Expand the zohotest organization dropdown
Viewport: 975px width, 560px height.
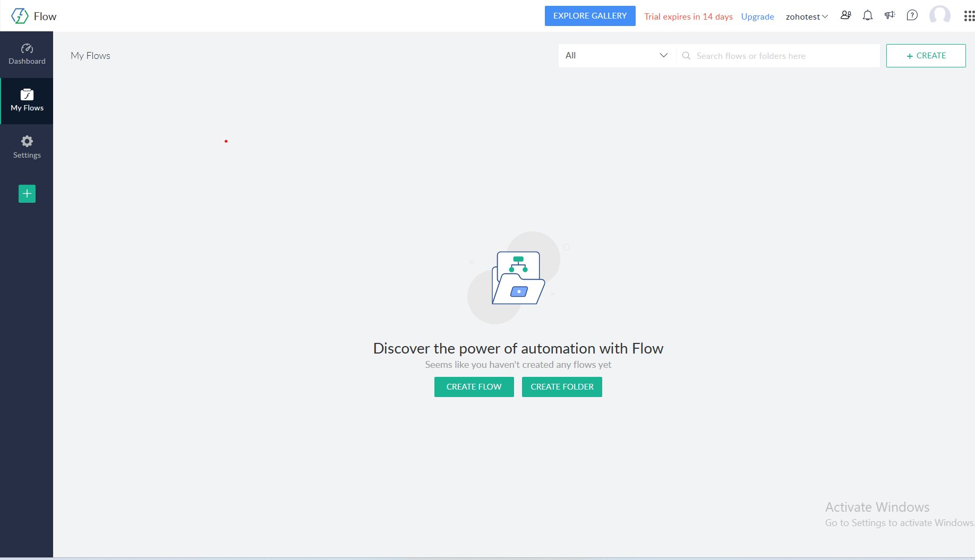(x=807, y=16)
